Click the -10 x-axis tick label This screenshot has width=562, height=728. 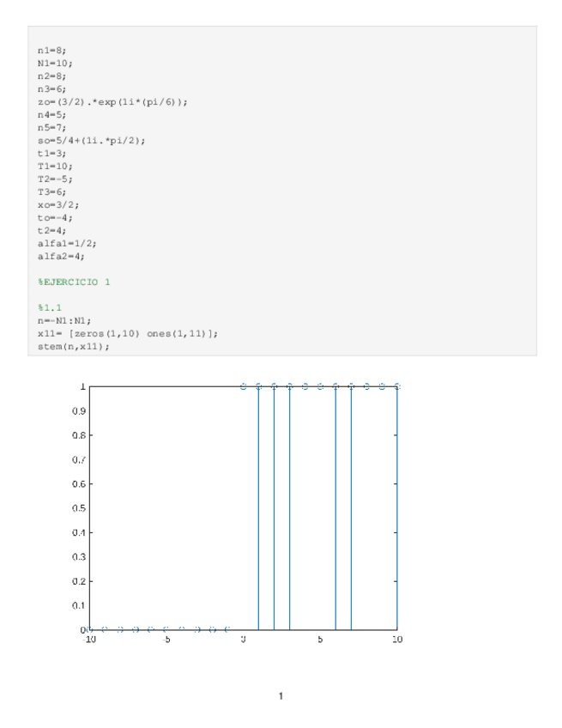tap(88, 640)
